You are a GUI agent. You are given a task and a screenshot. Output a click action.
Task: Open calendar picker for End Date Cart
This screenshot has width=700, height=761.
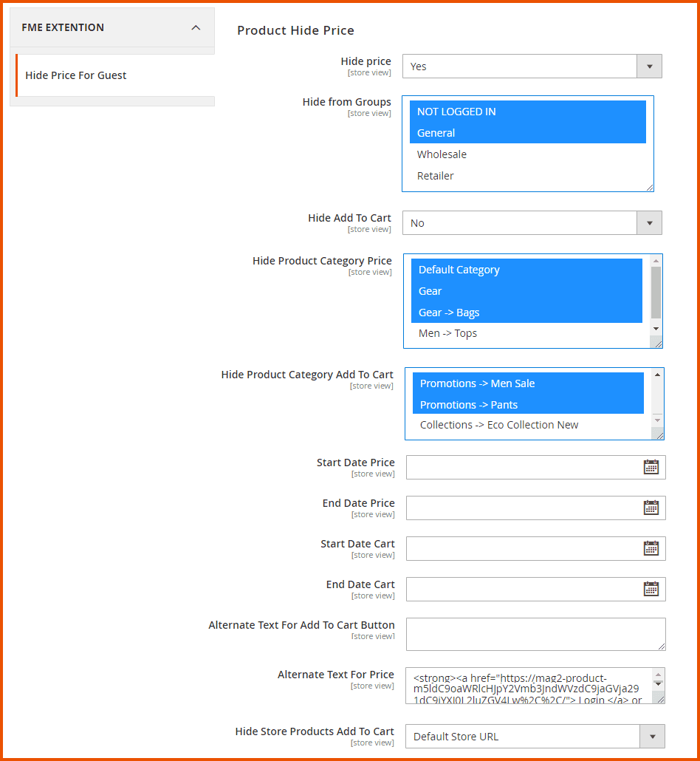pos(651,589)
